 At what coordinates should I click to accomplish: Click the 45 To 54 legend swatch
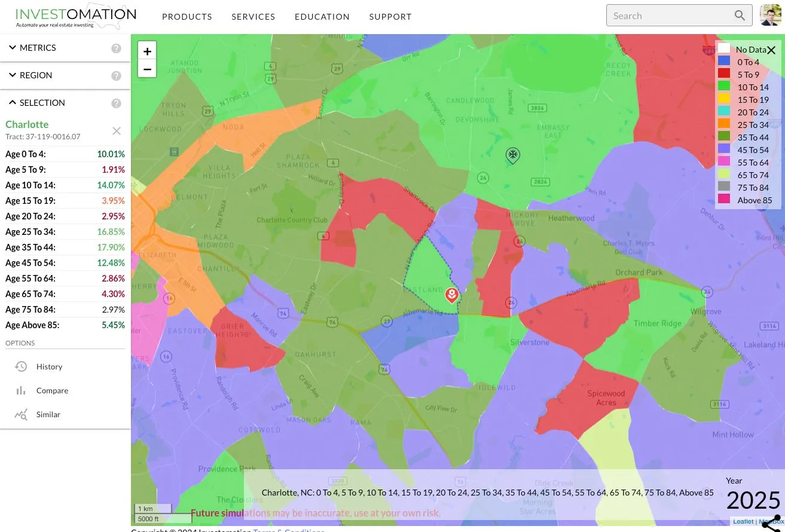[x=724, y=149]
